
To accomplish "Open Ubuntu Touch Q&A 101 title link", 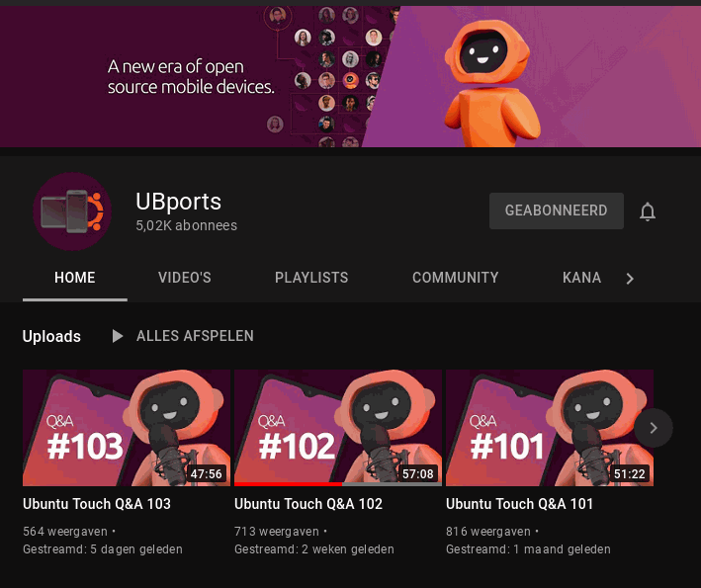I will (519, 504).
